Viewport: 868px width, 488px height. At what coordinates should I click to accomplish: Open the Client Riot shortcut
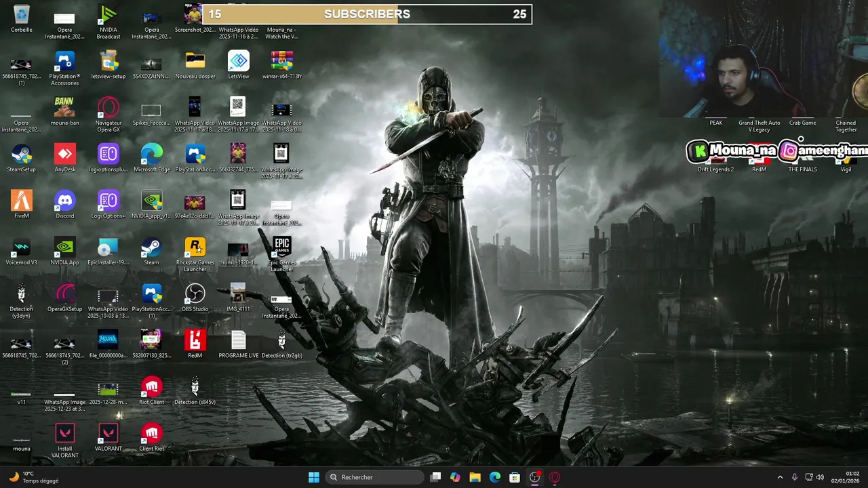[x=151, y=437]
